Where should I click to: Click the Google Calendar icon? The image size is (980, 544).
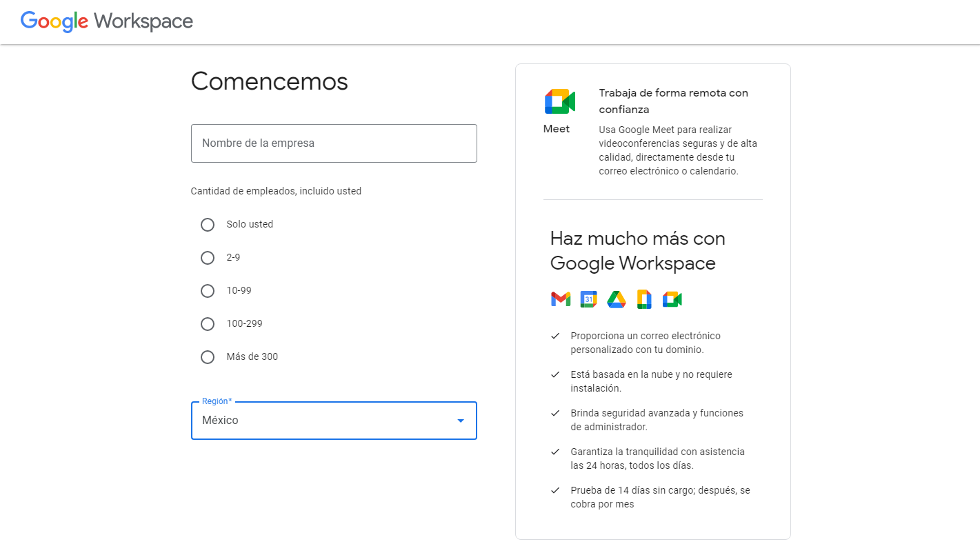tap(588, 299)
